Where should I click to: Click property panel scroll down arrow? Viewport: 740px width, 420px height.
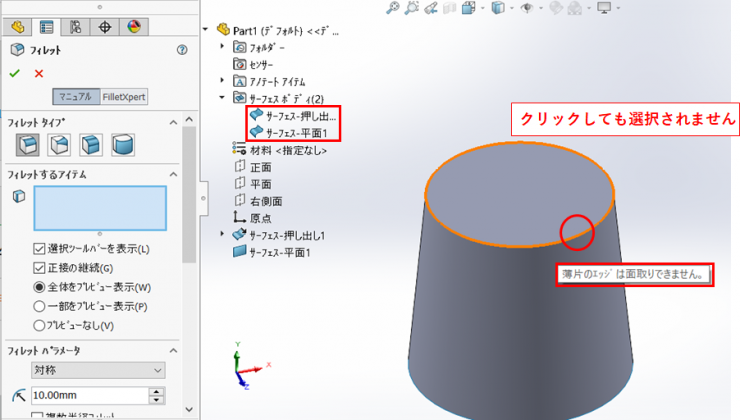[189, 410]
